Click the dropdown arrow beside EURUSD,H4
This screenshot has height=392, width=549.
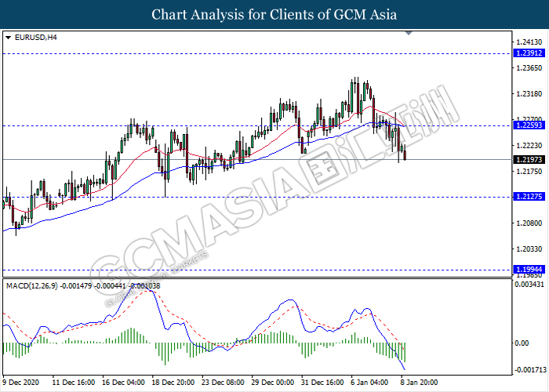pos(8,37)
